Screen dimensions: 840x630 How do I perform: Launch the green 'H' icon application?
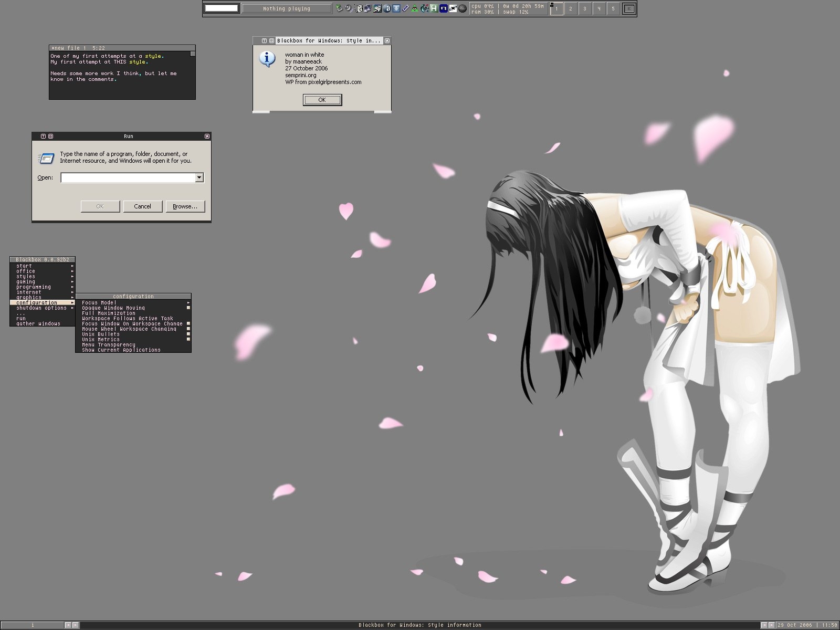pos(434,8)
